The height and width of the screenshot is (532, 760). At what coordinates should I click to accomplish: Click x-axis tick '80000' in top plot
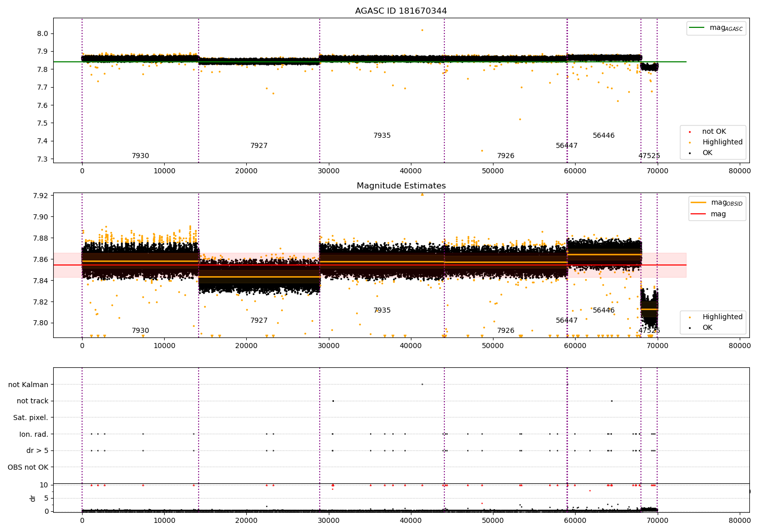click(x=739, y=171)
